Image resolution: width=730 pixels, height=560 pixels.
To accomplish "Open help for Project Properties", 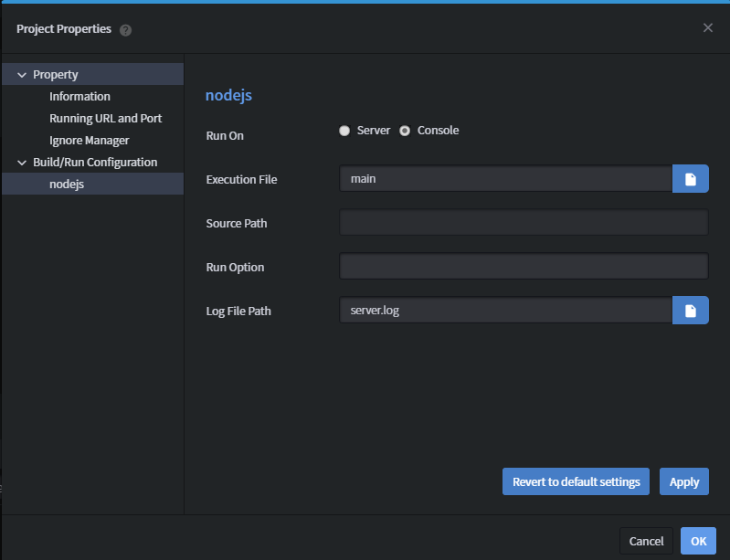I will click(x=125, y=30).
